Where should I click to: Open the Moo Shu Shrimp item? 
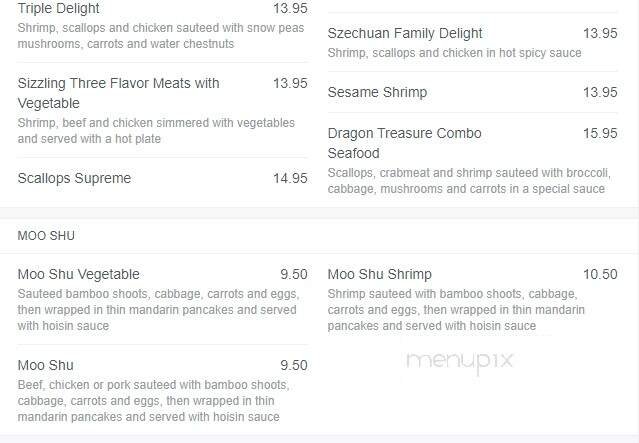[x=379, y=274]
